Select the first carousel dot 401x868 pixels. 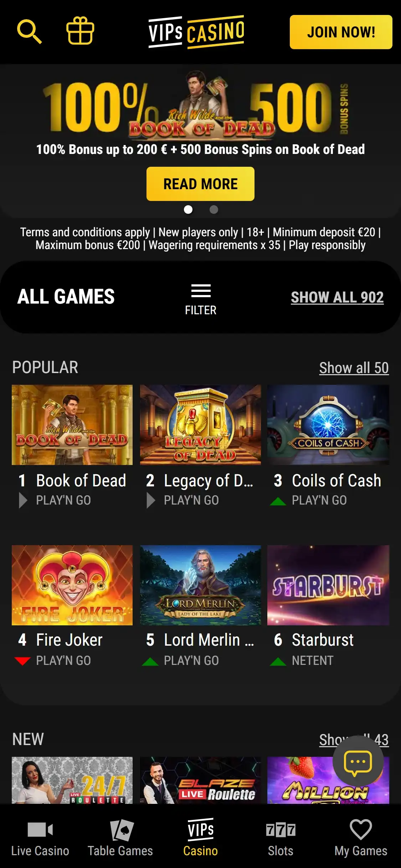pos(188,210)
